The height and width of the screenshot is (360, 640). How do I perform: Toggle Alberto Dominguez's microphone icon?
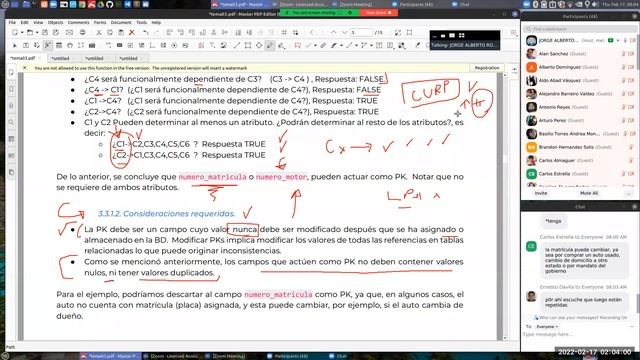[x=624, y=67]
